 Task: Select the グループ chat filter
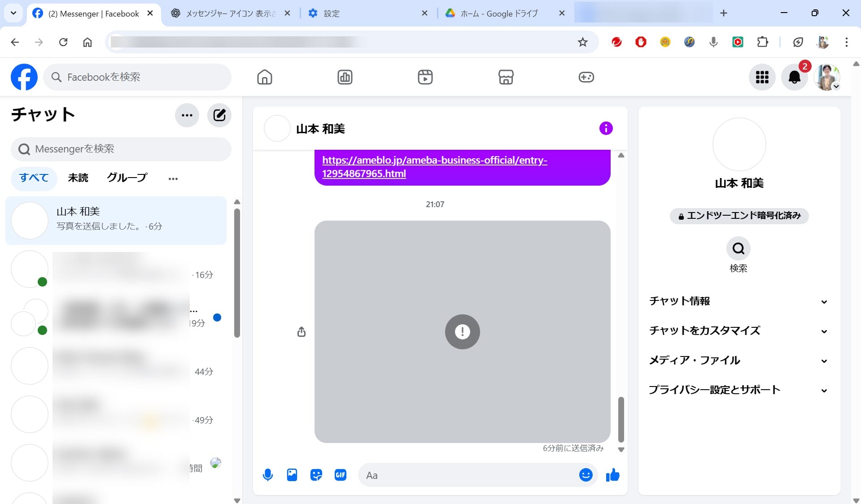click(x=127, y=178)
